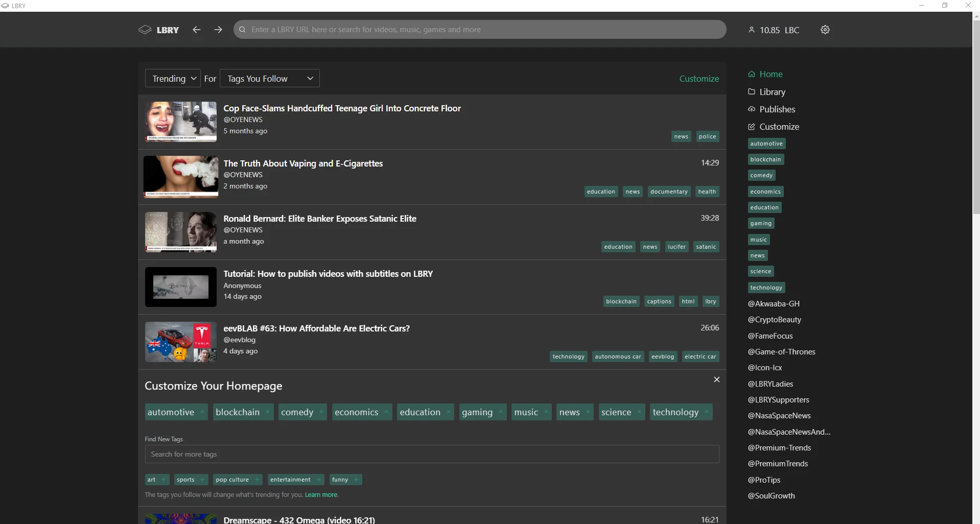The height and width of the screenshot is (524, 980).
Task: Select the autonomous car tag
Action: point(618,356)
